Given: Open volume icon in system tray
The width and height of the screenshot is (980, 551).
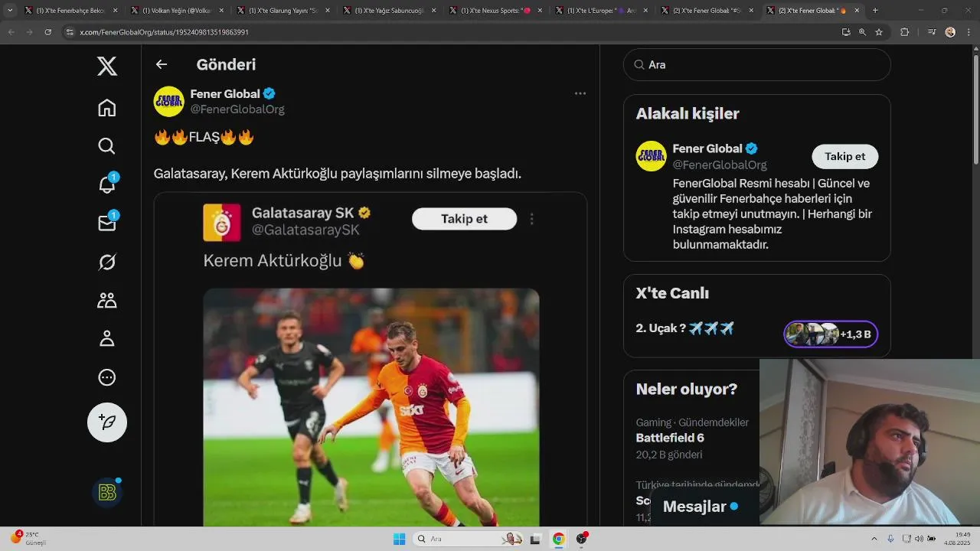Looking at the screenshot, I should coord(918,539).
